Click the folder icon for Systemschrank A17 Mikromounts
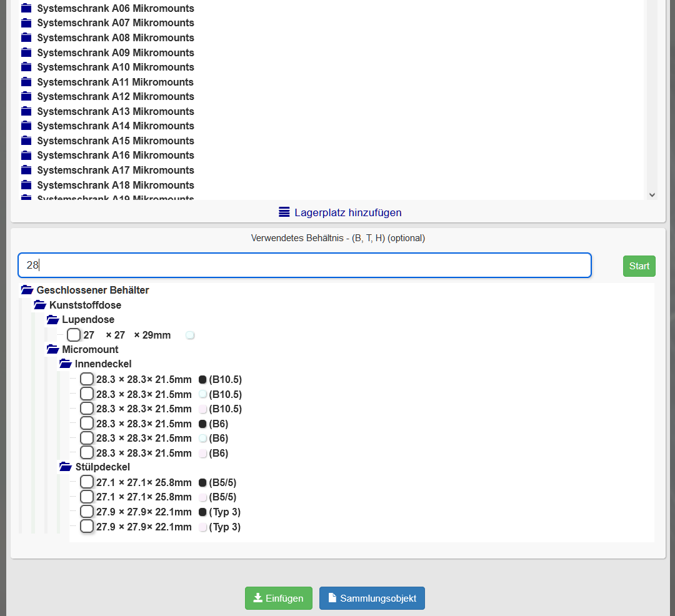675x616 pixels. click(26, 171)
